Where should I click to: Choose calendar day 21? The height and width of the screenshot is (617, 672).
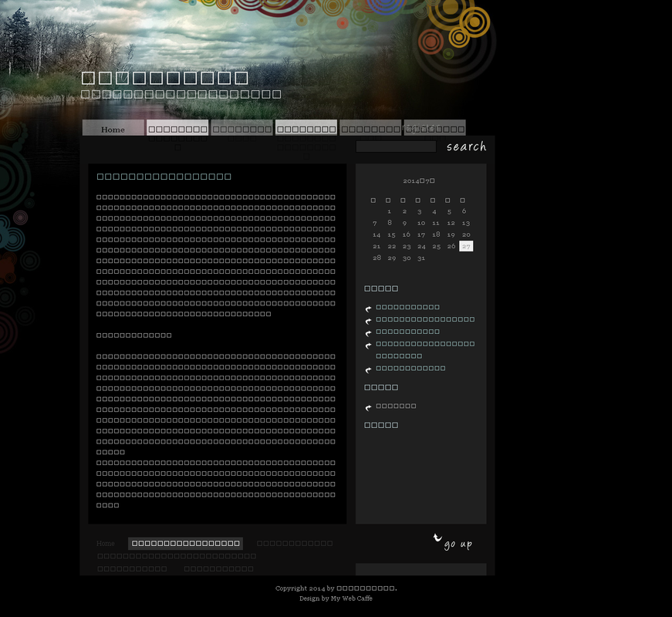377,246
